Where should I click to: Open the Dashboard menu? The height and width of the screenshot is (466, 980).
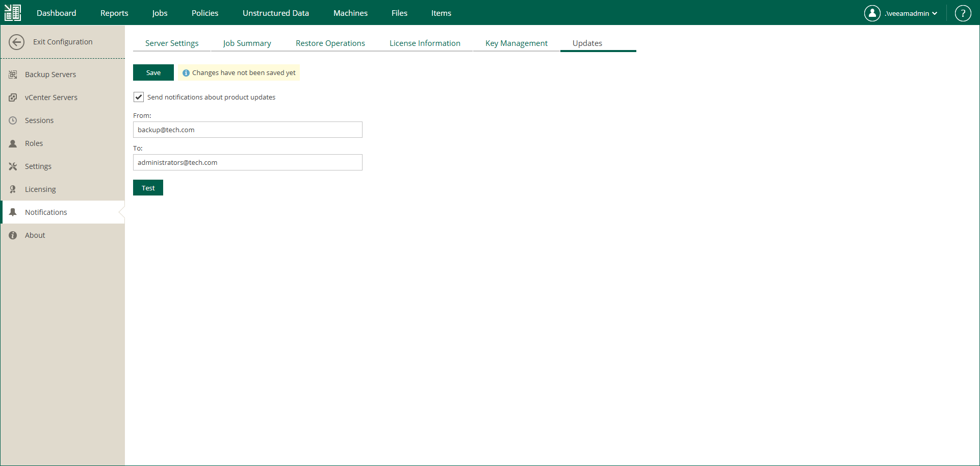56,13
